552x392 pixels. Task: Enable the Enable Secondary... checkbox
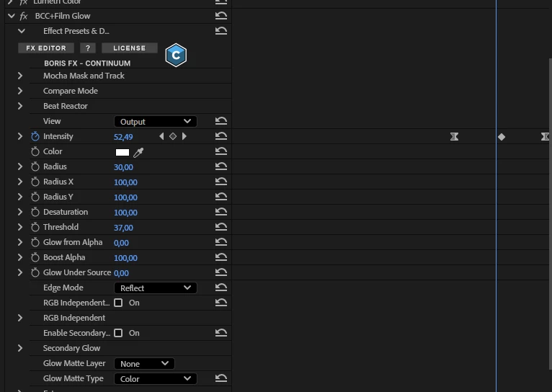pos(118,333)
